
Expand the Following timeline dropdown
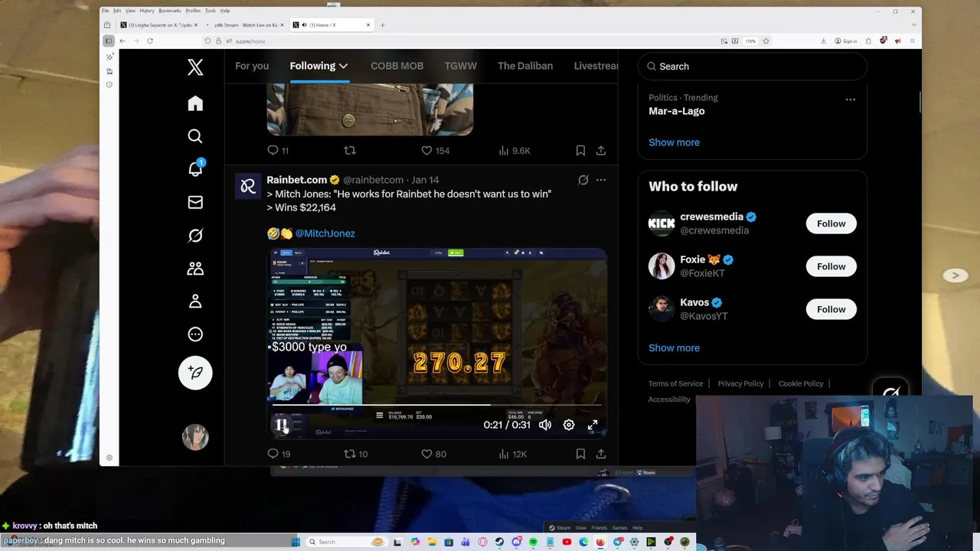click(343, 66)
